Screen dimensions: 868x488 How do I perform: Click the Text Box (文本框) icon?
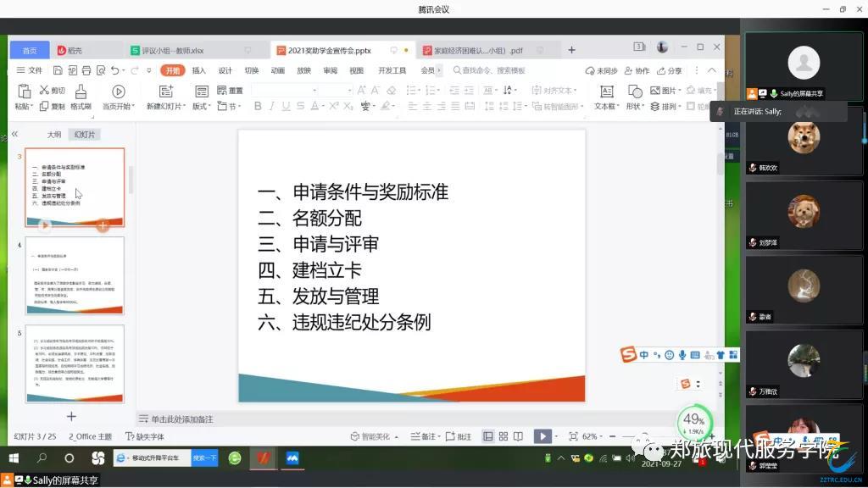tap(606, 91)
